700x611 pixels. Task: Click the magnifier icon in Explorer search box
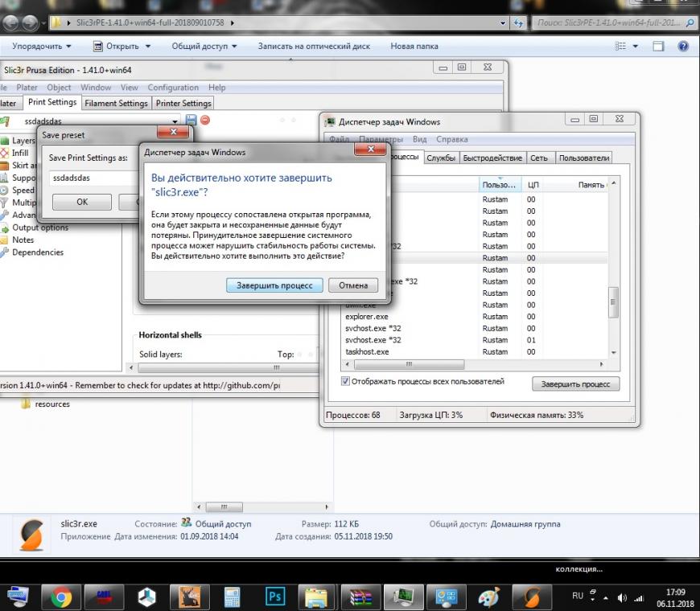pos(690,23)
